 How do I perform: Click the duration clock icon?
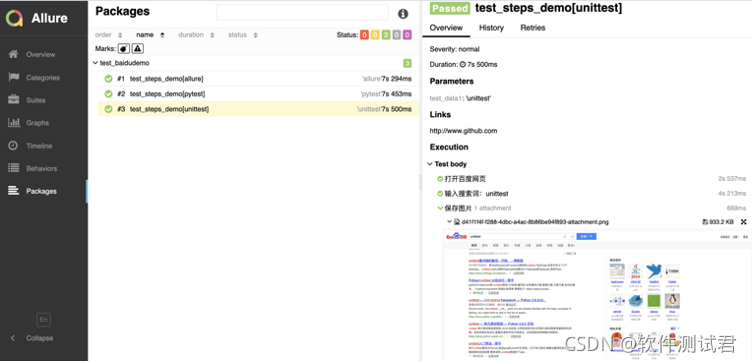tap(463, 64)
